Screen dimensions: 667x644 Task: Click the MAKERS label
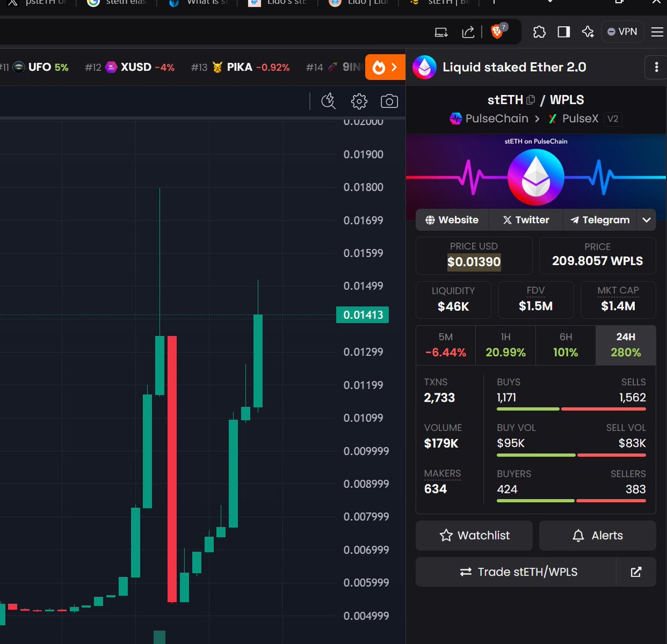tap(442, 473)
